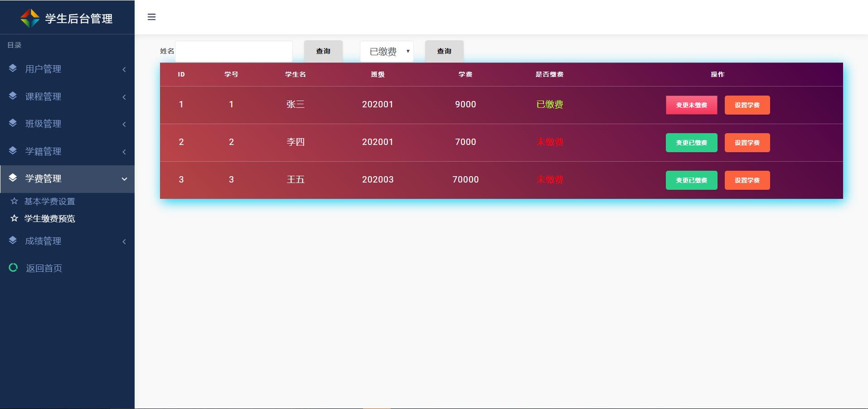The image size is (868, 409).
Task: Click tuition value 70000
Action: click(x=466, y=179)
